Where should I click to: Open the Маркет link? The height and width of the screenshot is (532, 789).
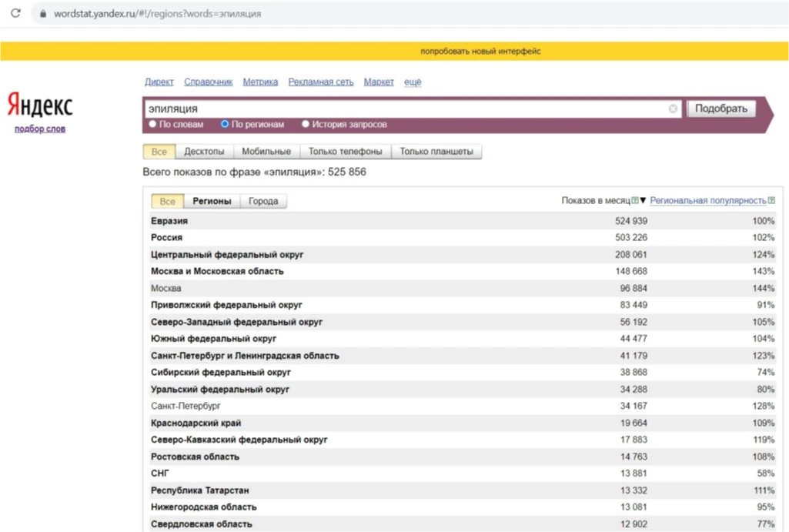point(379,82)
